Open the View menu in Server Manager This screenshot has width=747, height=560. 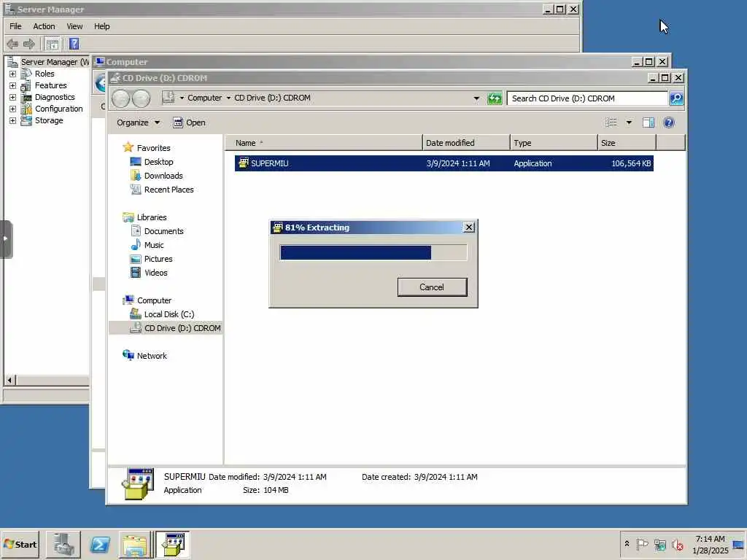tap(74, 26)
